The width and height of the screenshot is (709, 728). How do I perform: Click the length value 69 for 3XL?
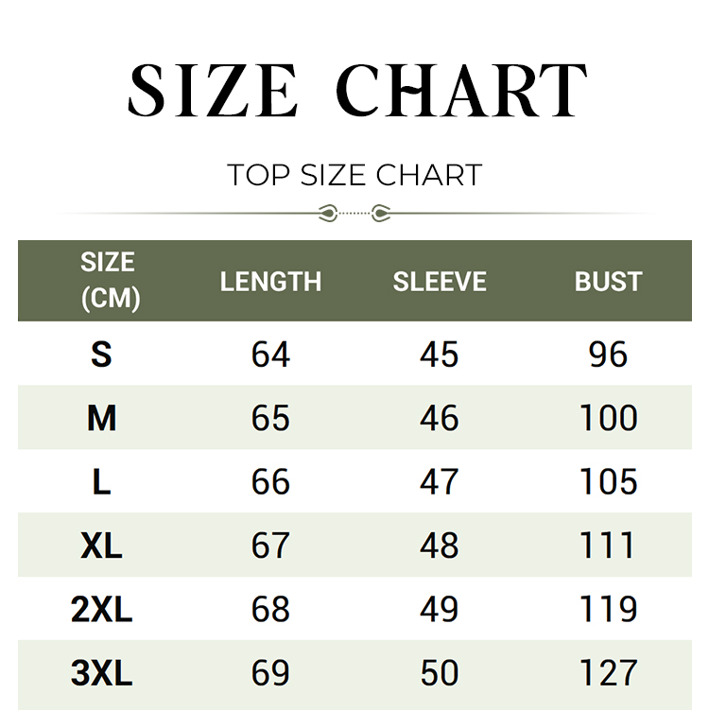coord(270,673)
